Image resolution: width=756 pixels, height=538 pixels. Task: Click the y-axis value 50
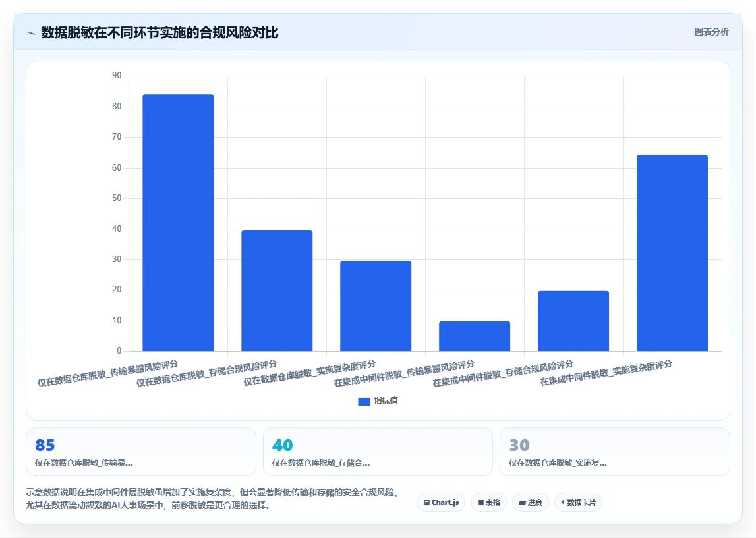117,198
